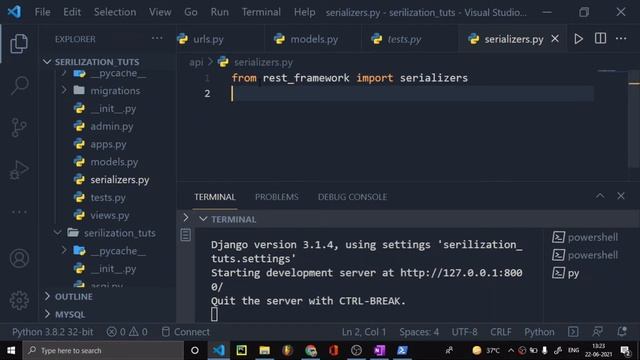Click api in the editor breadcrumb
Viewport: 640px width, 360px height.
click(x=196, y=62)
